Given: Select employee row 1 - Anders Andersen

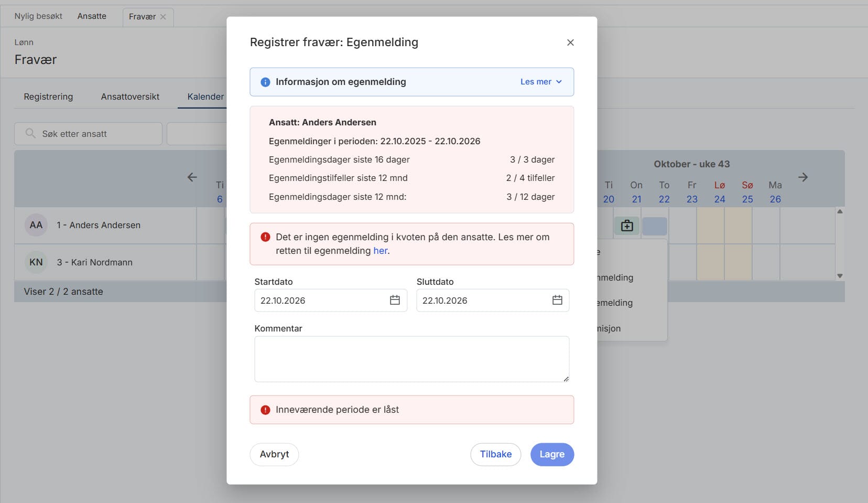Looking at the screenshot, I should [105, 225].
